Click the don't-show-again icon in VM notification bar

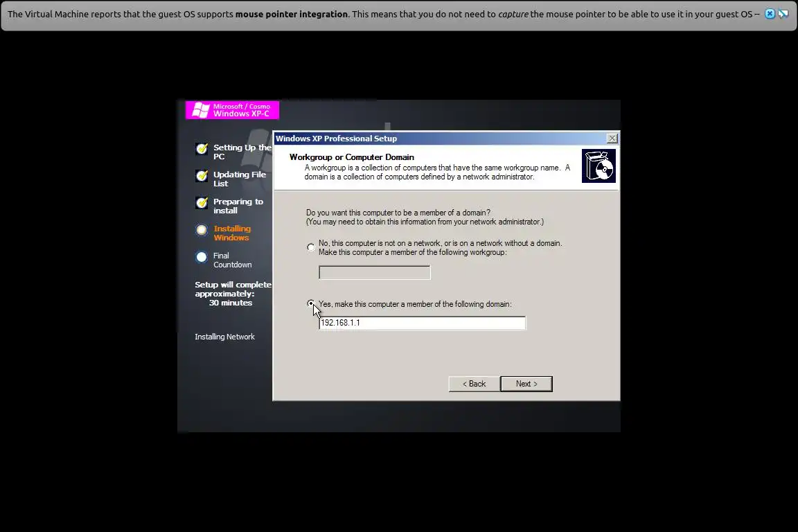point(783,15)
